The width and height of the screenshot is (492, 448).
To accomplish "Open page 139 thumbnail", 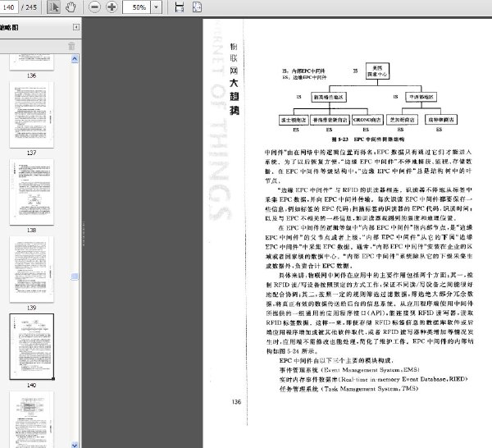I will tap(31, 269).
